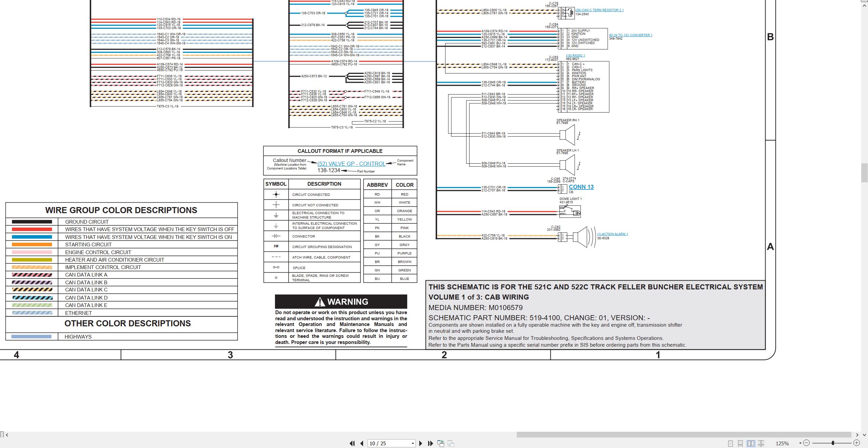Click the CIRCUIT CONNECTED symbol
868x448 pixels.
(x=276, y=195)
